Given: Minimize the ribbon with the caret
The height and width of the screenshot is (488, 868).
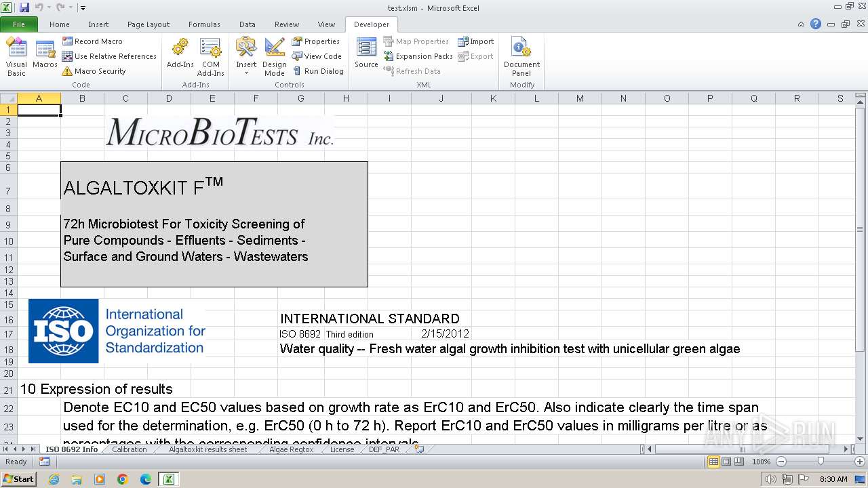Looking at the screenshot, I should pyautogui.click(x=802, y=24).
